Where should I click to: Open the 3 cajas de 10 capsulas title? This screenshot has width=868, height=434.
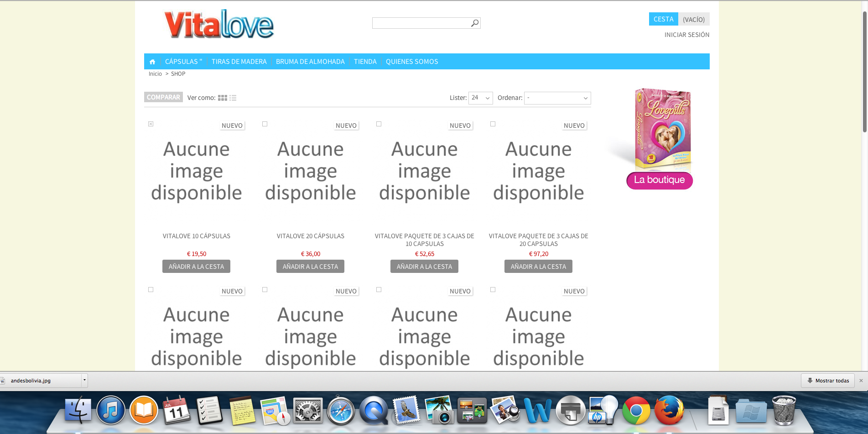(425, 240)
